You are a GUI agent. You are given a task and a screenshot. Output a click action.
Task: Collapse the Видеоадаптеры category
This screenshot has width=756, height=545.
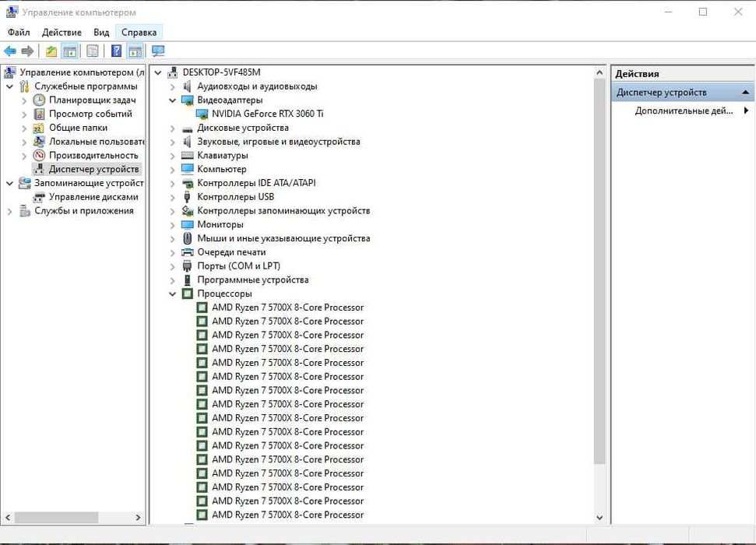tap(172, 100)
